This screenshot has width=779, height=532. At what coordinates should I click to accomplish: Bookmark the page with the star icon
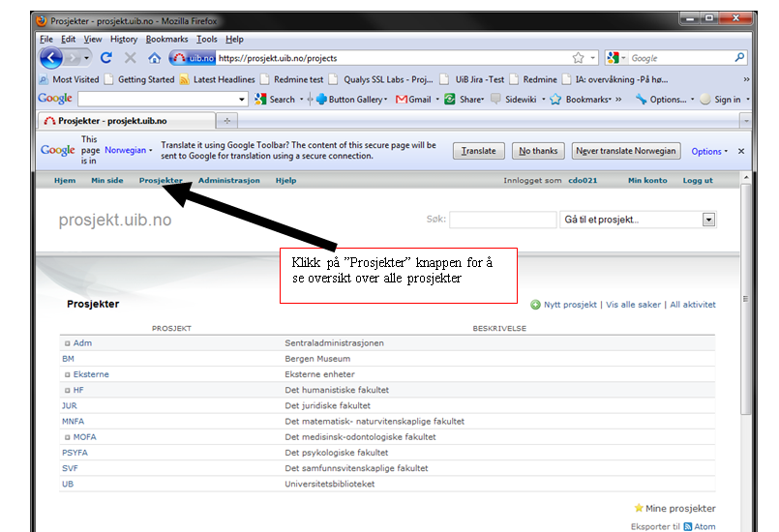[578, 58]
